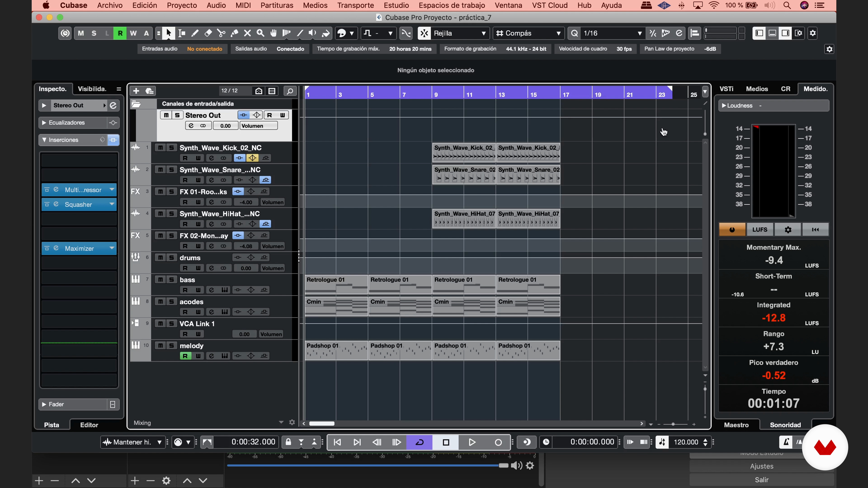
Task: Switch to the Visibilida. tab
Action: pyautogui.click(x=92, y=89)
